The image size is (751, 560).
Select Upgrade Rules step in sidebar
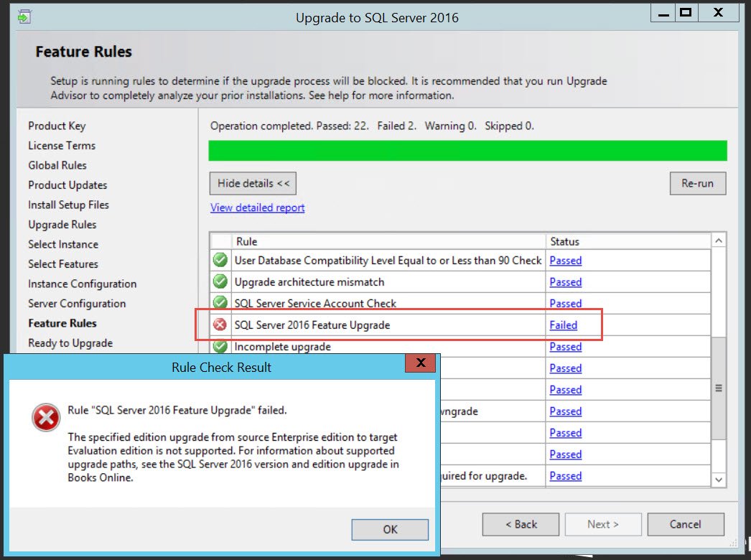tap(62, 224)
